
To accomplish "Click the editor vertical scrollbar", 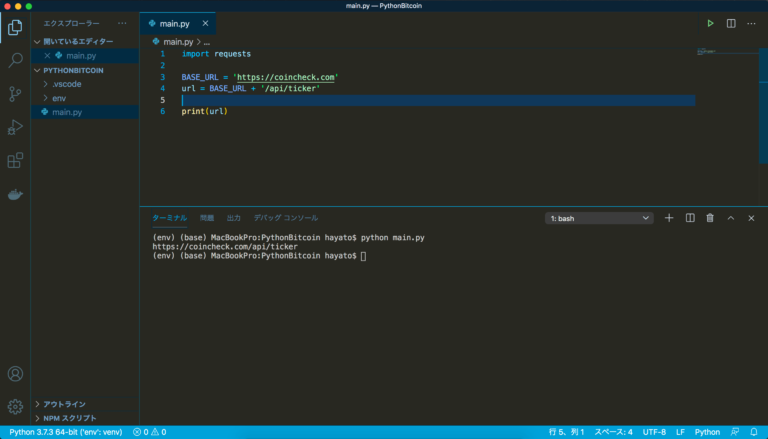I will [x=763, y=106].
